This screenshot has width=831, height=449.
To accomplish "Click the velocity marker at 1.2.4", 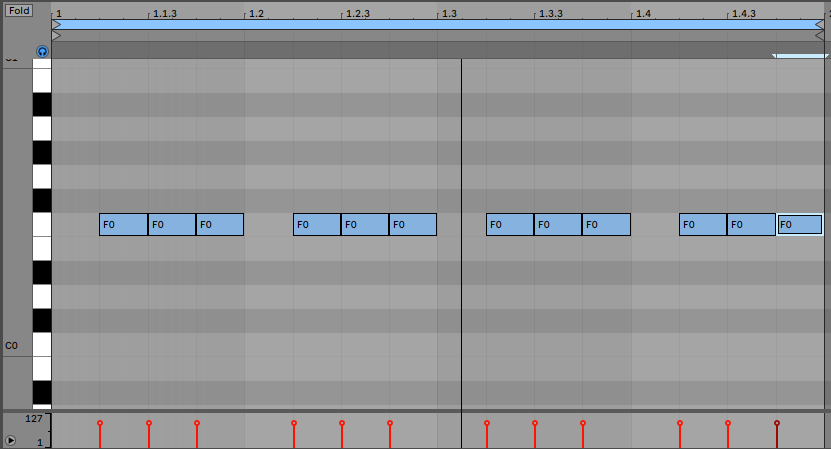I will pyautogui.click(x=390, y=423).
